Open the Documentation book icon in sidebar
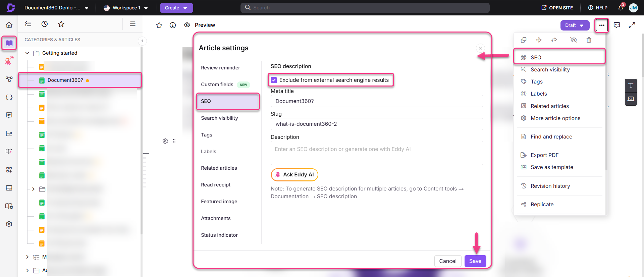The height and width of the screenshot is (277, 644). [9, 43]
